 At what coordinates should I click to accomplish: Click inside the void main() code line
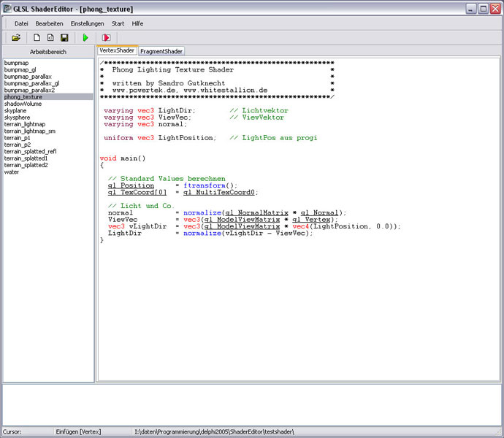123,158
